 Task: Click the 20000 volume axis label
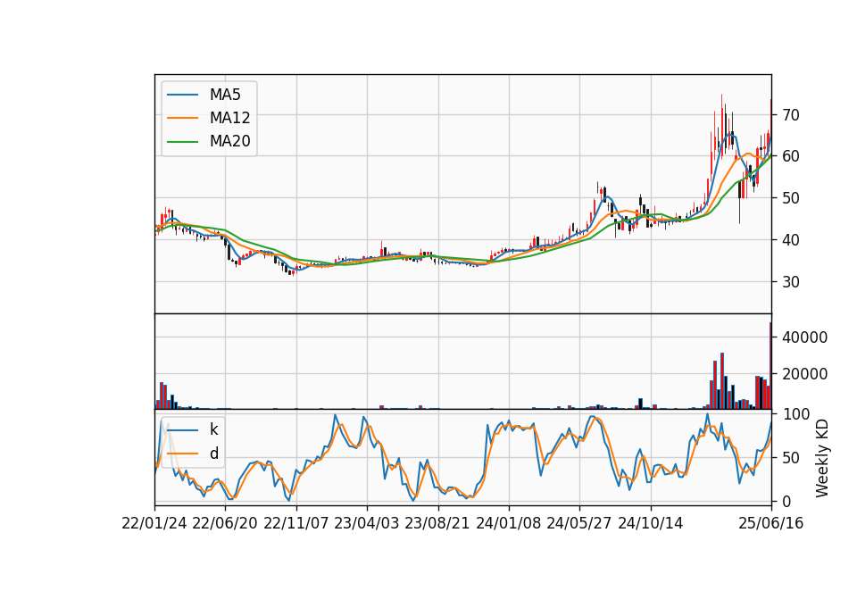coord(804,374)
